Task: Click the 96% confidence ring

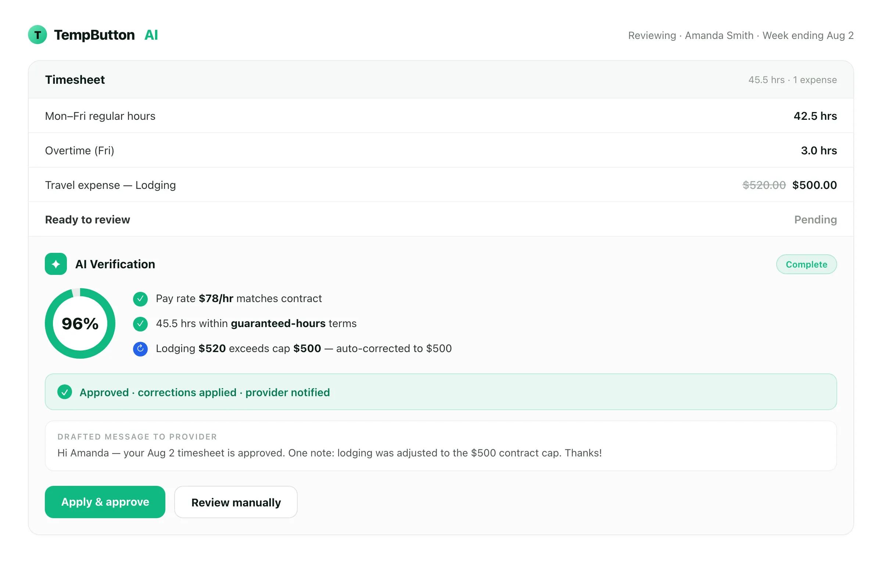Action: point(80,324)
